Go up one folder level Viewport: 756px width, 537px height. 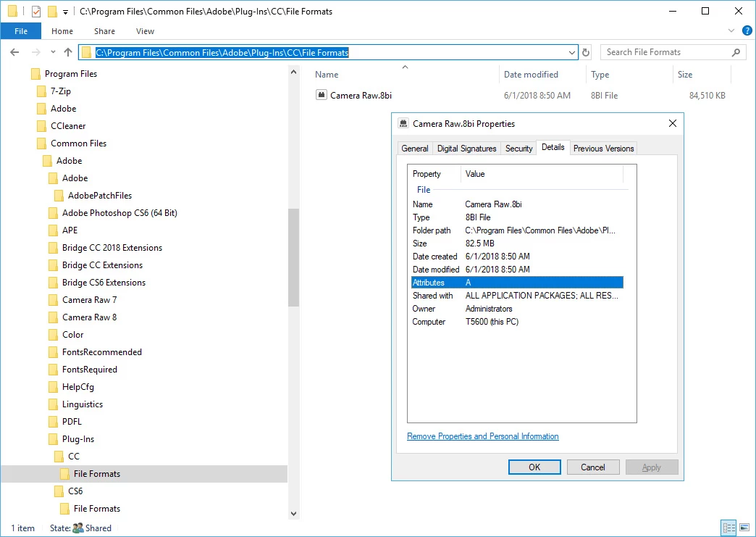point(68,52)
